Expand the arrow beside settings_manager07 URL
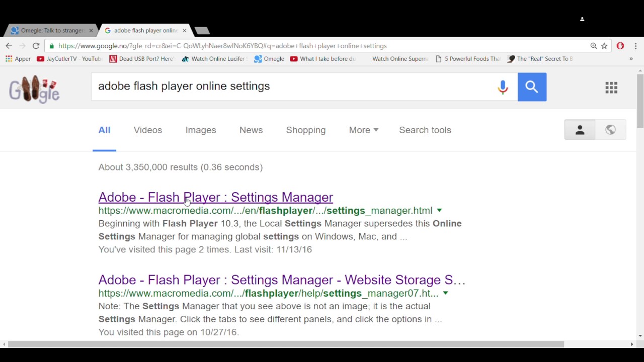The image size is (644, 362). pos(445,293)
